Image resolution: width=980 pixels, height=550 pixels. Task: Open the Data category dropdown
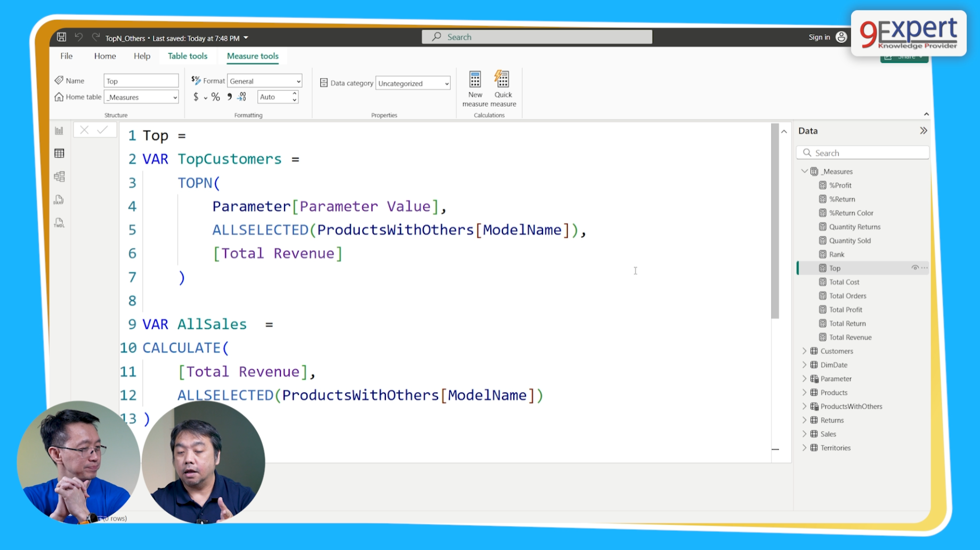click(413, 83)
